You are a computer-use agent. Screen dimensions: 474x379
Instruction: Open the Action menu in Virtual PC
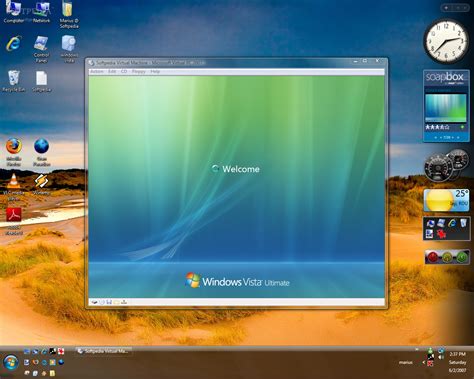[97, 72]
